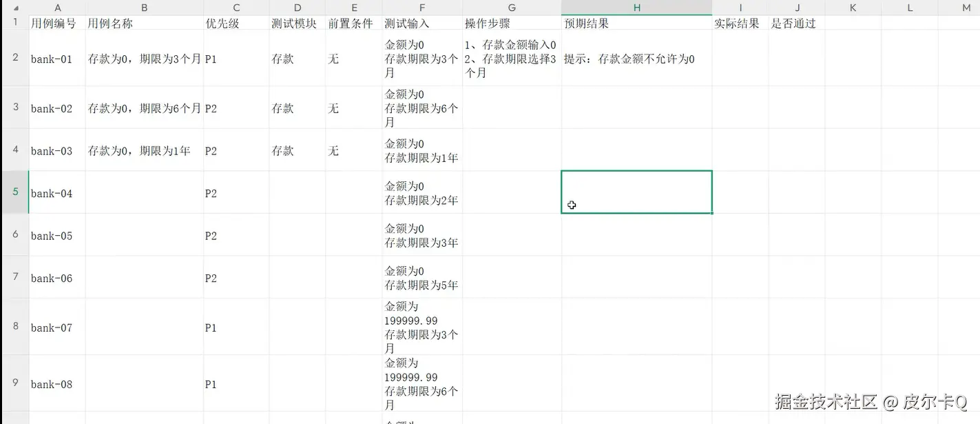Select row 1 header

pos(15,23)
